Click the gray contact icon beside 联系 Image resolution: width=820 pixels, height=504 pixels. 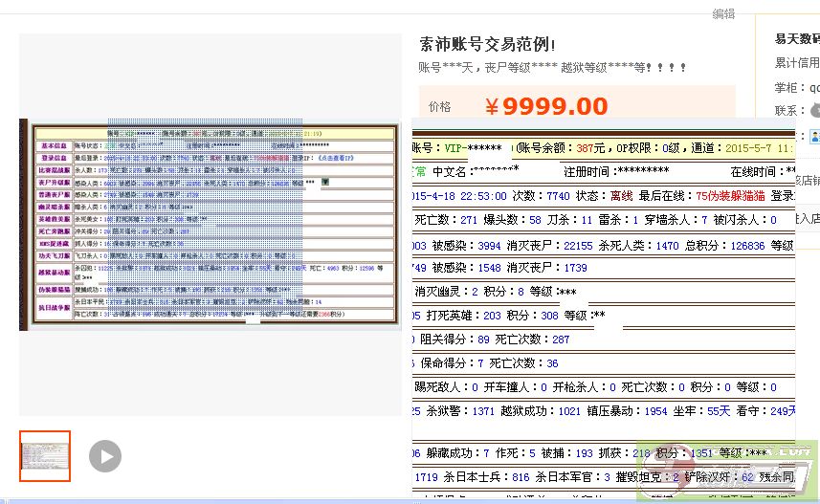coord(815,111)
